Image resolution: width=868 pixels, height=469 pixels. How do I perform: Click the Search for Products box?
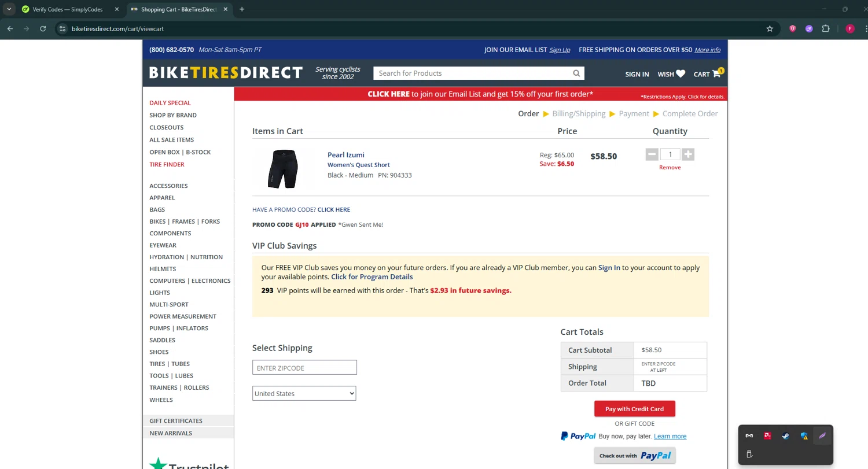472,73
